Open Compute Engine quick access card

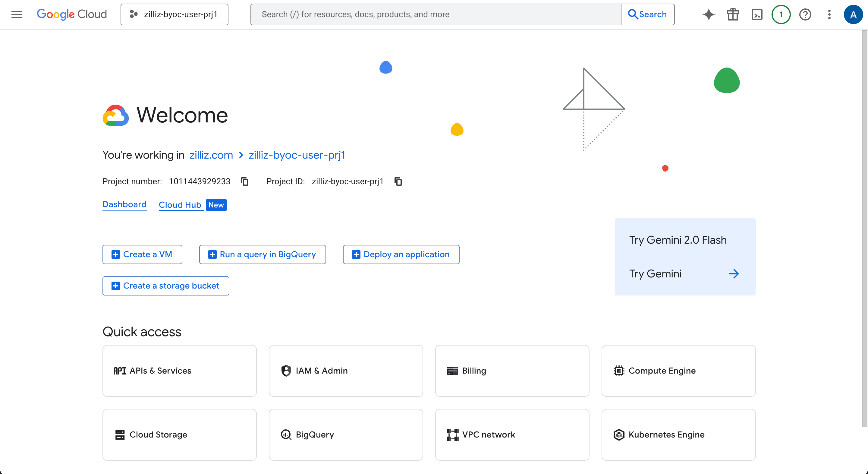[679, 371]
